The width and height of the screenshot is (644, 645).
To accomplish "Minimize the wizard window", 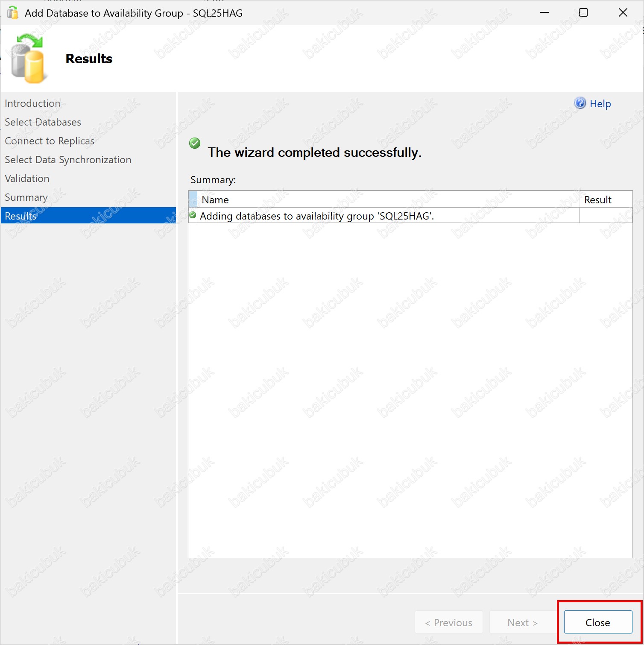I will tap(544, 13).
